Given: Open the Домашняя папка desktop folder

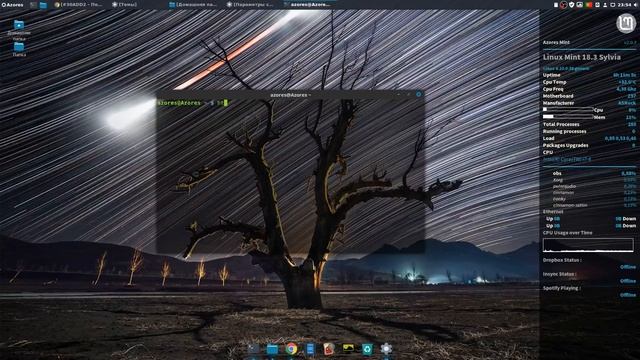Looking at the screenshot, I should coord(19,29).
